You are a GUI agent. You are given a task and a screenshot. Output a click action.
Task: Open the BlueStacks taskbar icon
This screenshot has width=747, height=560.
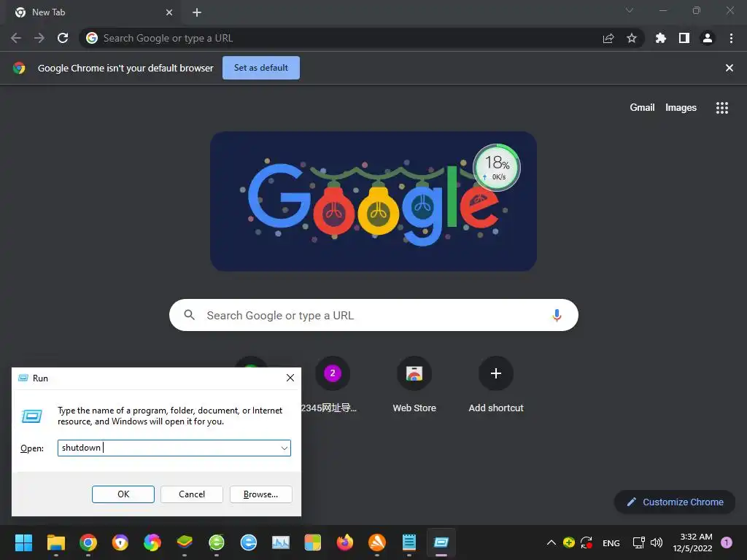pyautogui.click(x=185, y=542)
